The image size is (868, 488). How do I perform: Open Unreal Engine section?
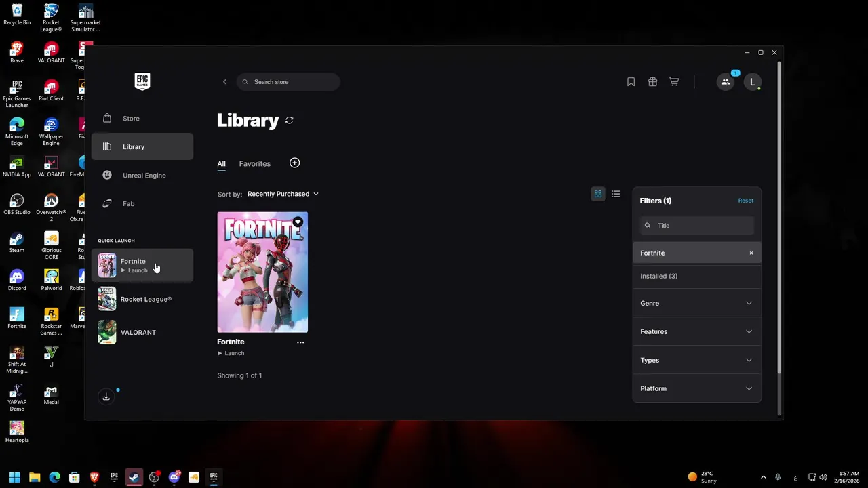pos(142,175)
